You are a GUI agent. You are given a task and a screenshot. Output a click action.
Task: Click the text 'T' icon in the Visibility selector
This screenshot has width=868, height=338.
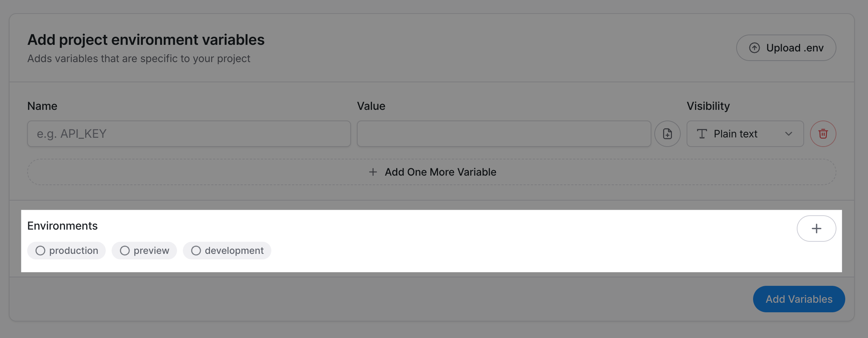[x=702, y=134]
